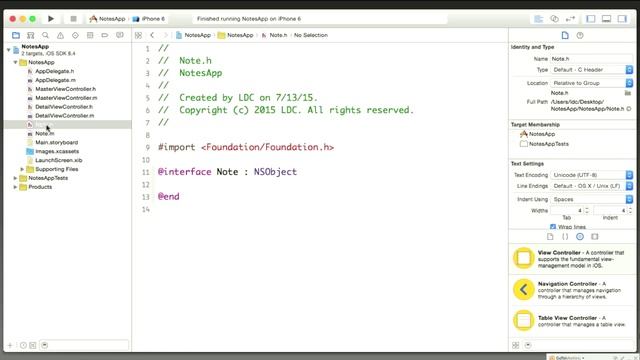Click NotesApp folder in jump bar
The height and width of the screenshot is (360, 640).
click(236, 36)
